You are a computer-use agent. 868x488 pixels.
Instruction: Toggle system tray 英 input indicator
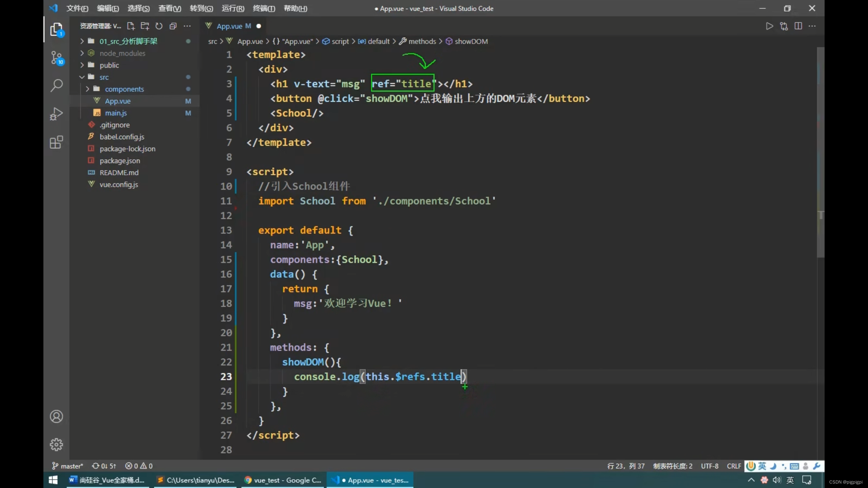(790, 480)
